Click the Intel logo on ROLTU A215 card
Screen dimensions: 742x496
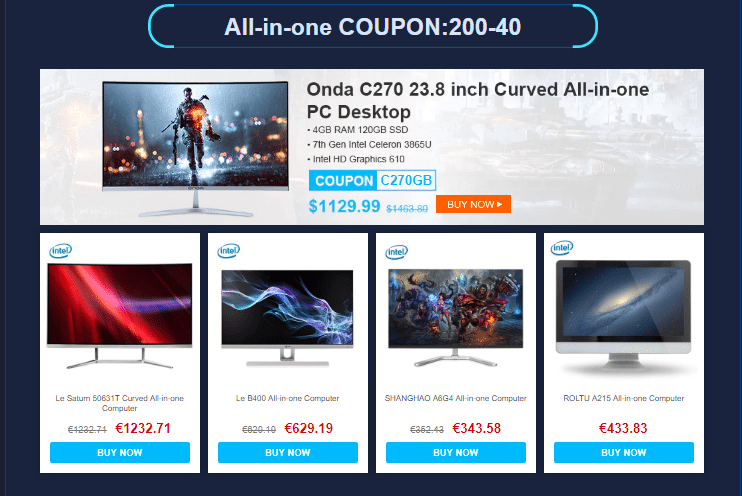pyautogui.click(x=562, y=248)
